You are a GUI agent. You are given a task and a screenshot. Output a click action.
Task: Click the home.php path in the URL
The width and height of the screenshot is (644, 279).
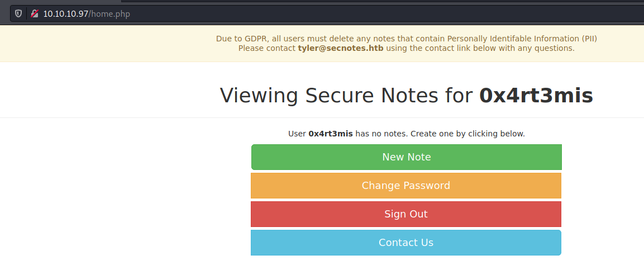click(109, 14)
